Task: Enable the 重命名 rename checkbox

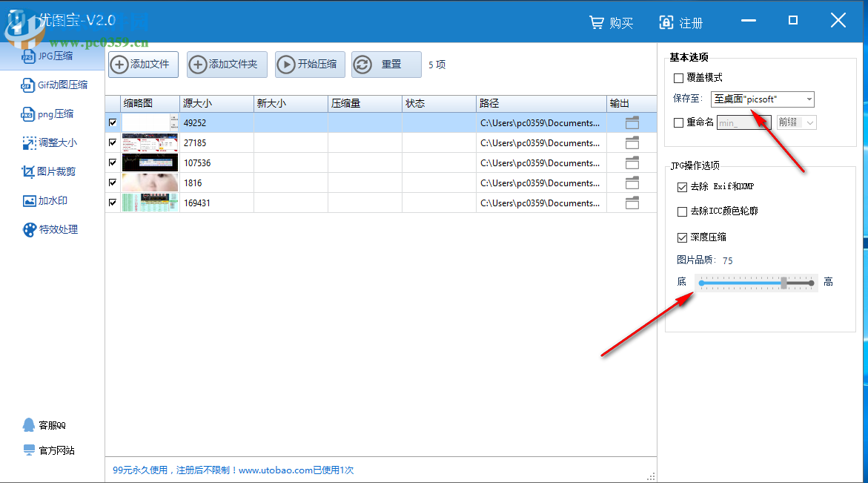Action: click(x=678, y=123)
